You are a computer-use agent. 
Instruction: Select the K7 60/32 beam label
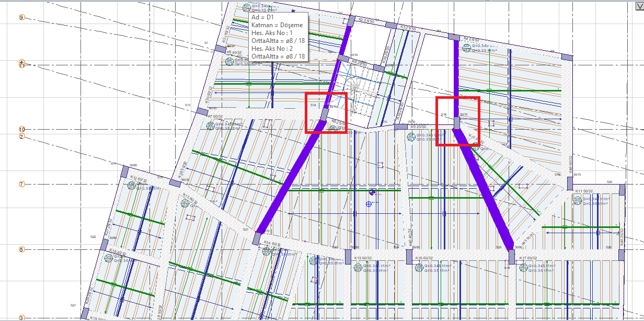click(x=217, y=117)
